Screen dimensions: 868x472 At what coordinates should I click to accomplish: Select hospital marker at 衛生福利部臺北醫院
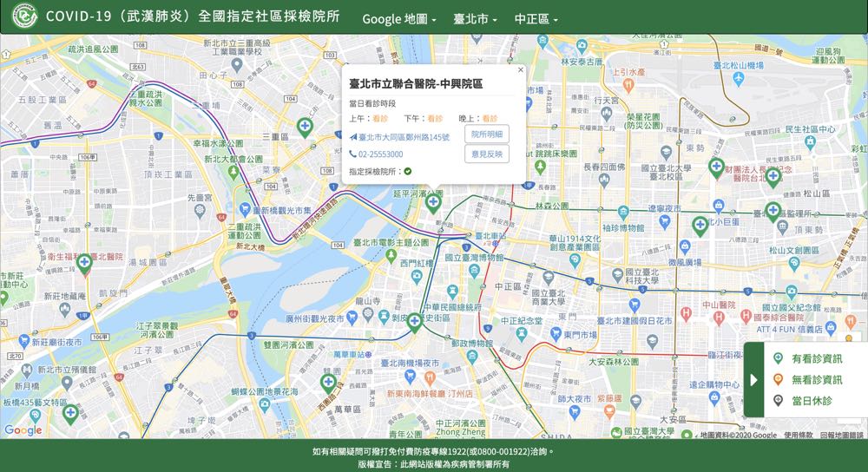(x=84, y=264)
